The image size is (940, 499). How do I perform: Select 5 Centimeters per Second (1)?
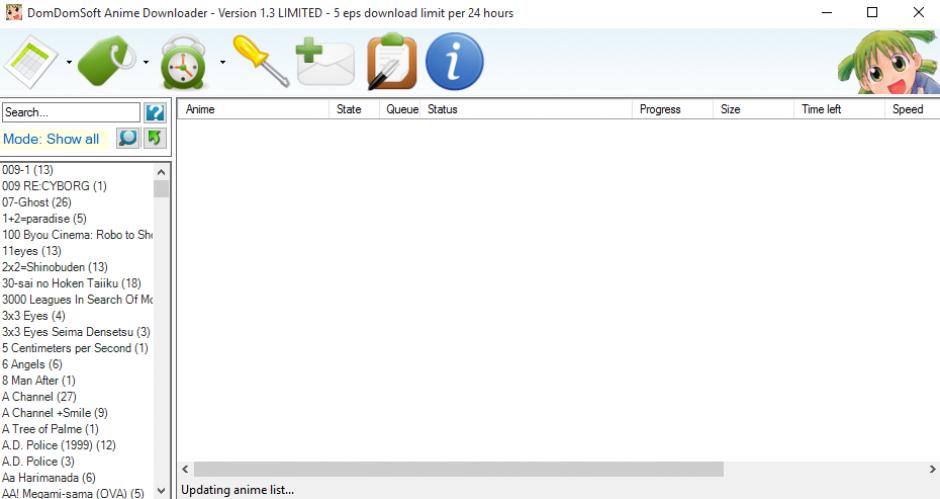(x=77, y=348)
